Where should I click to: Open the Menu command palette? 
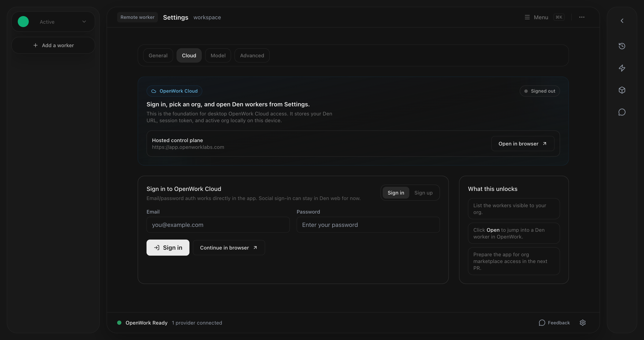536,17
